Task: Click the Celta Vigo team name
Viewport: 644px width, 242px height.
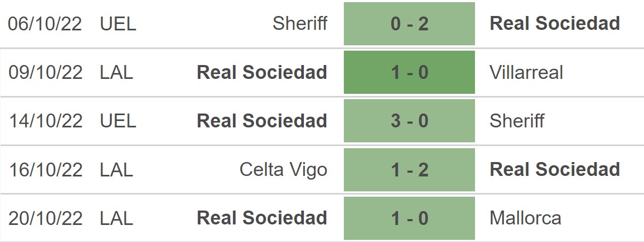Action: click(284, 170)
